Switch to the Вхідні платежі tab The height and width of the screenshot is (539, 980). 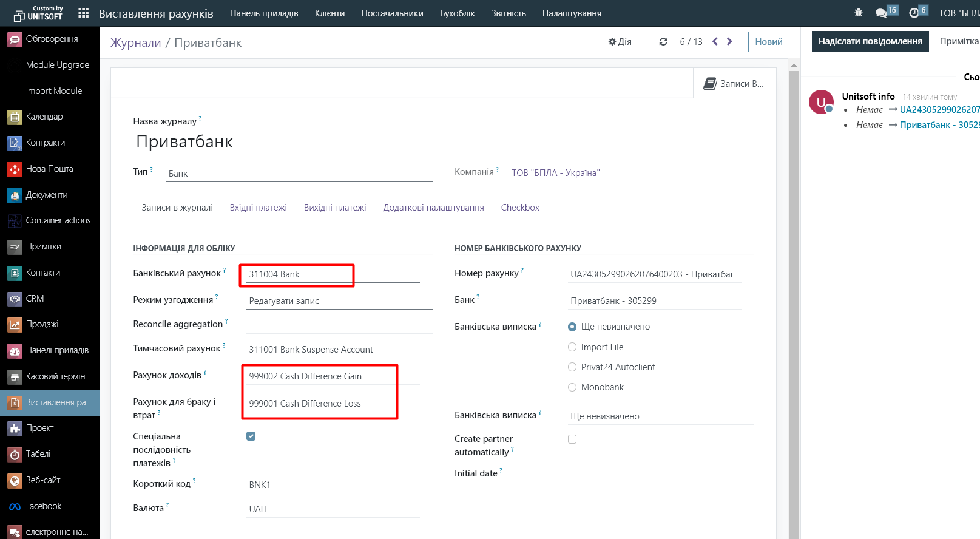pyautogui.click(x=258, y=208)
